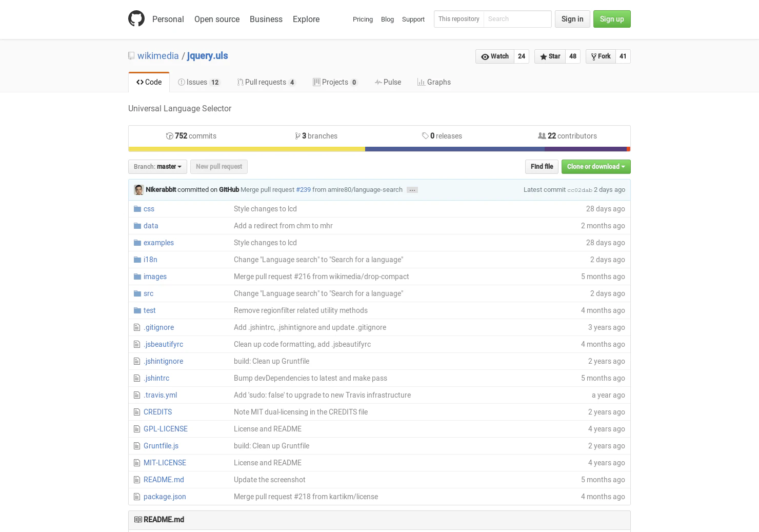Click the contributors people icon
The image size is (759, 532).
pos(542,136)
